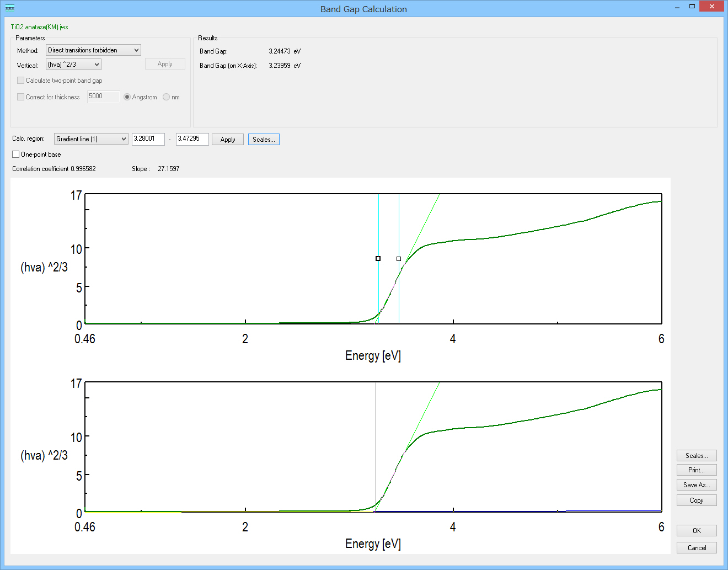
Task: Select the square handle on the gray line
Action: pyautogui.click(x=399, y=258)
